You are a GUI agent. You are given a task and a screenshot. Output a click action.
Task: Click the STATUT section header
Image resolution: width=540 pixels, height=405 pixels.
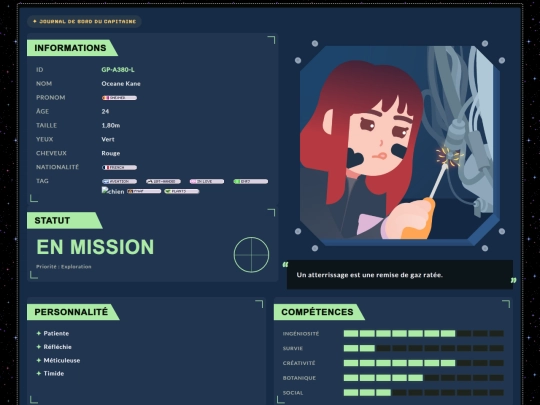tap(65, 220)
